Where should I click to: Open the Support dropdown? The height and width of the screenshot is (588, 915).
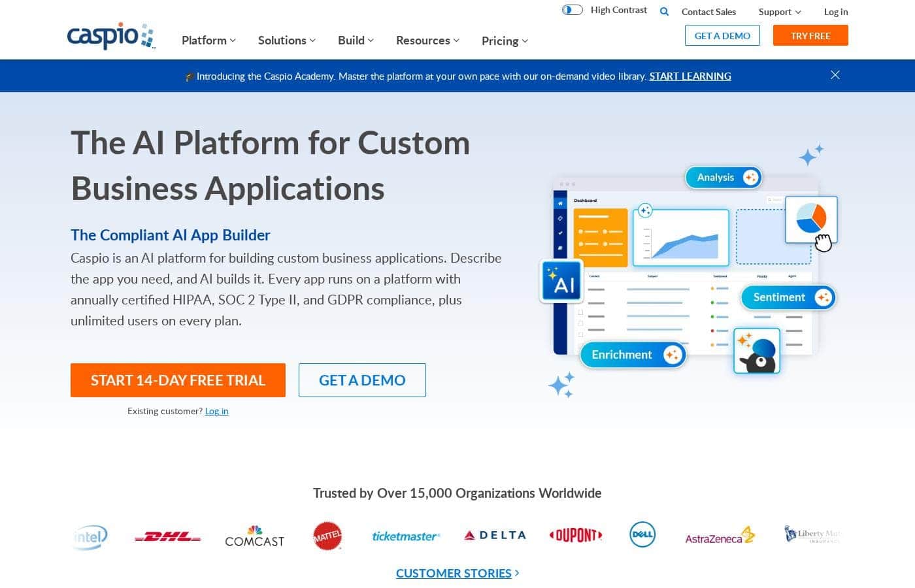point(780,12)
